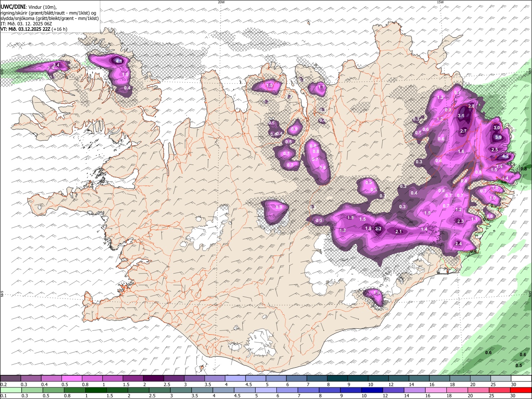Click the 3.1 snowfall value on the map
The width and height of the screenshot is (532, 399).
(x=461, y=116)
